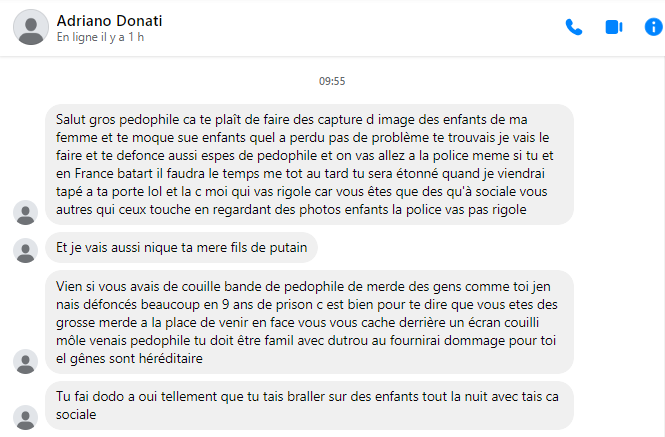Select the last message starting 'Tu fai dodo'

(310, 406)
